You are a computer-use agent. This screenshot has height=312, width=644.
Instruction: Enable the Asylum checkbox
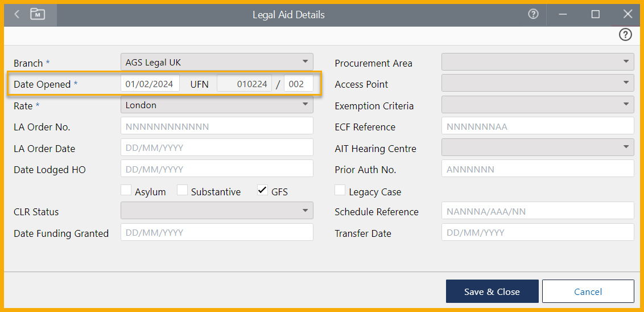point(126,191)
